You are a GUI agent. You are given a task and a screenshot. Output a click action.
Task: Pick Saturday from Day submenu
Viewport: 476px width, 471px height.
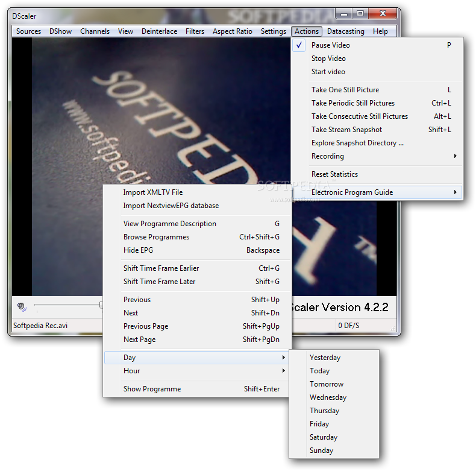click(x=334, y=437)
